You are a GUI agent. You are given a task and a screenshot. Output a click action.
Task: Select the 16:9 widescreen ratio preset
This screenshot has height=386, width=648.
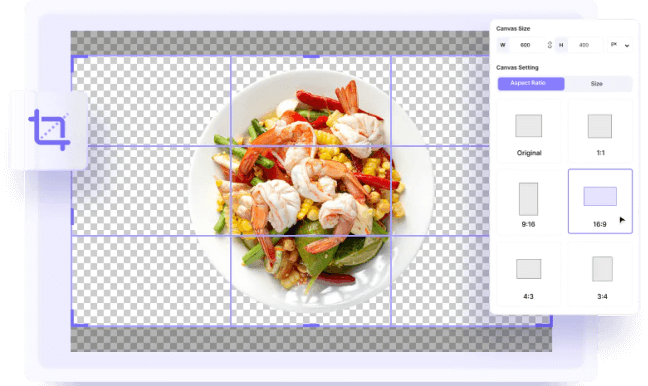[600, 202]
